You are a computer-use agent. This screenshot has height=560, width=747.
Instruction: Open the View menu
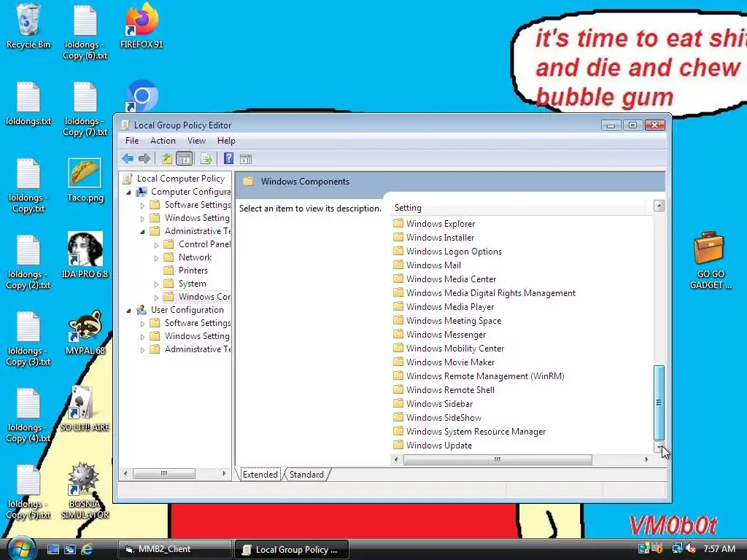pyautogui.click(x=196, y=141)
